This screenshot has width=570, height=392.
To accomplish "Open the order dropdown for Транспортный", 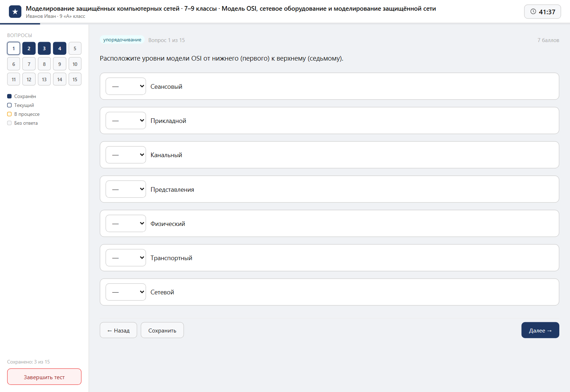I will [x=126, y=258].
